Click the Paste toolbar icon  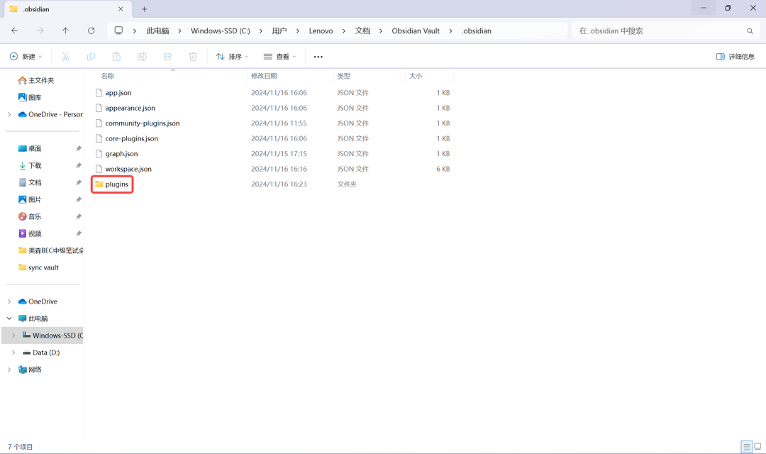116,57
